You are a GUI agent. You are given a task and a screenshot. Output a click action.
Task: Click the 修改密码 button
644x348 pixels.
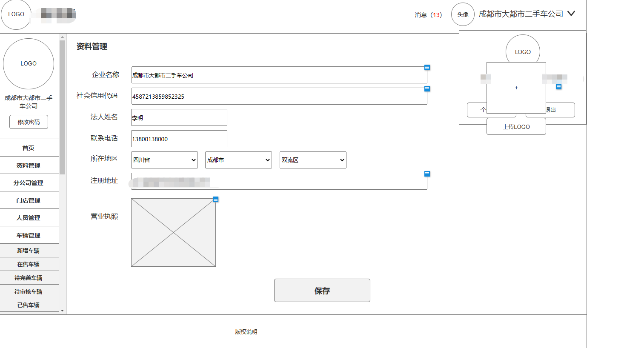point(29,122)
